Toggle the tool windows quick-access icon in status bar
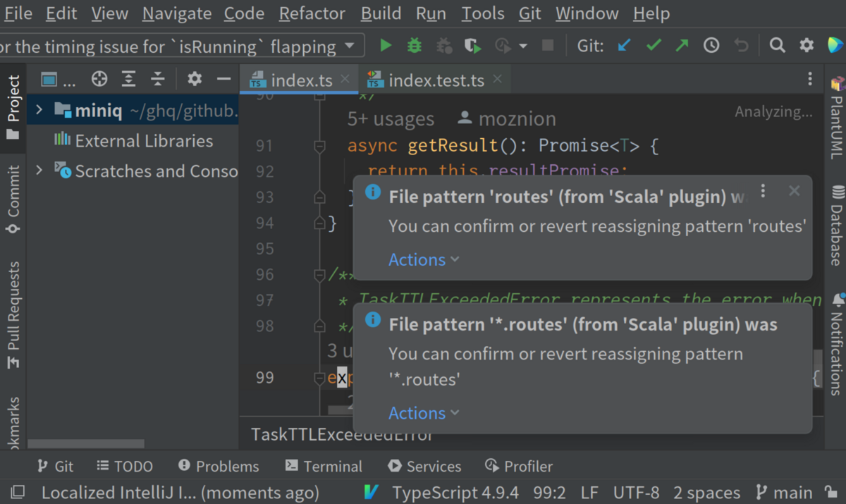This screenshot has width=846, height=504. point(18,492)
